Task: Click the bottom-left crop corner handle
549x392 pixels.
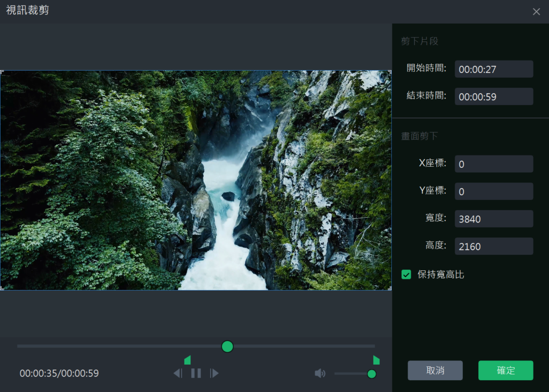Action: (2, 289)
